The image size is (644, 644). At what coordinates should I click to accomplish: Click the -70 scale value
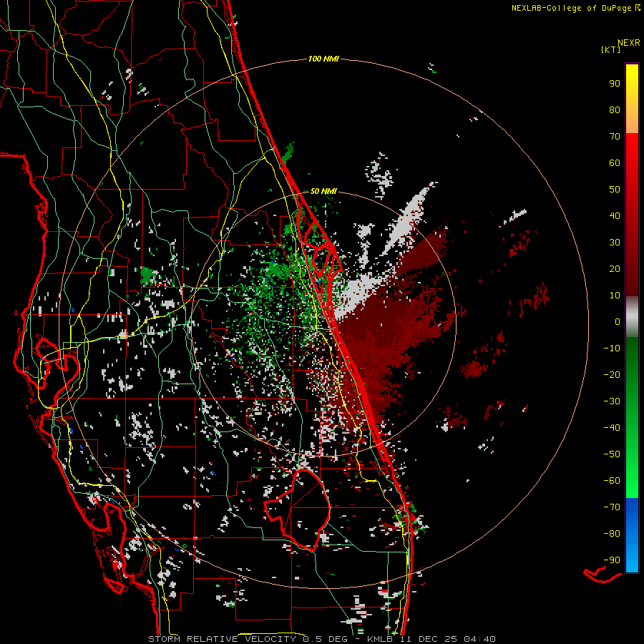tap(612, 507)
